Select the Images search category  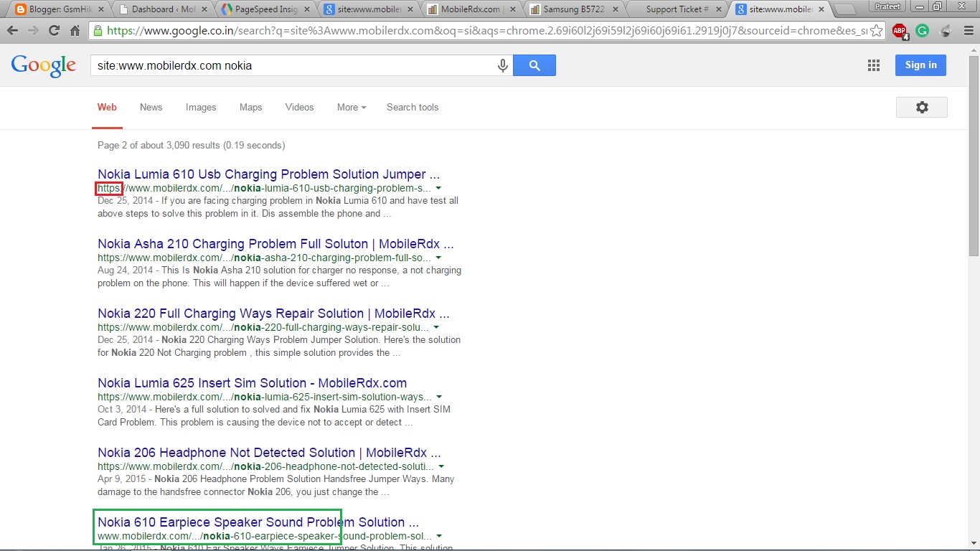tap(201, 107)
